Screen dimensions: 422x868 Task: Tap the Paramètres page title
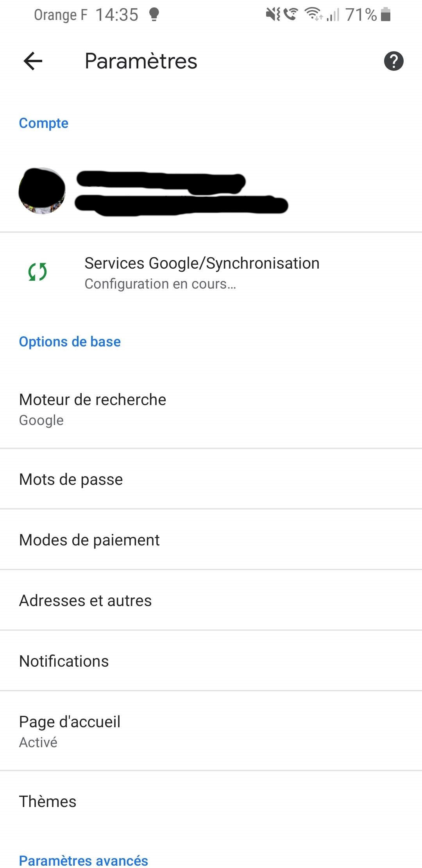[x=141, y=61]
